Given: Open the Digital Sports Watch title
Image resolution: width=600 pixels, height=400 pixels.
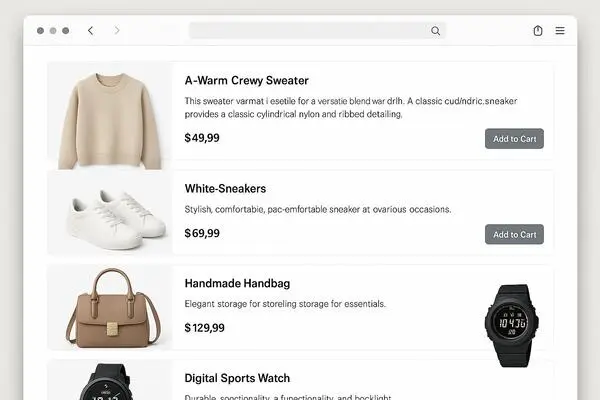Looking at the screenshot, I should point(237,378).
